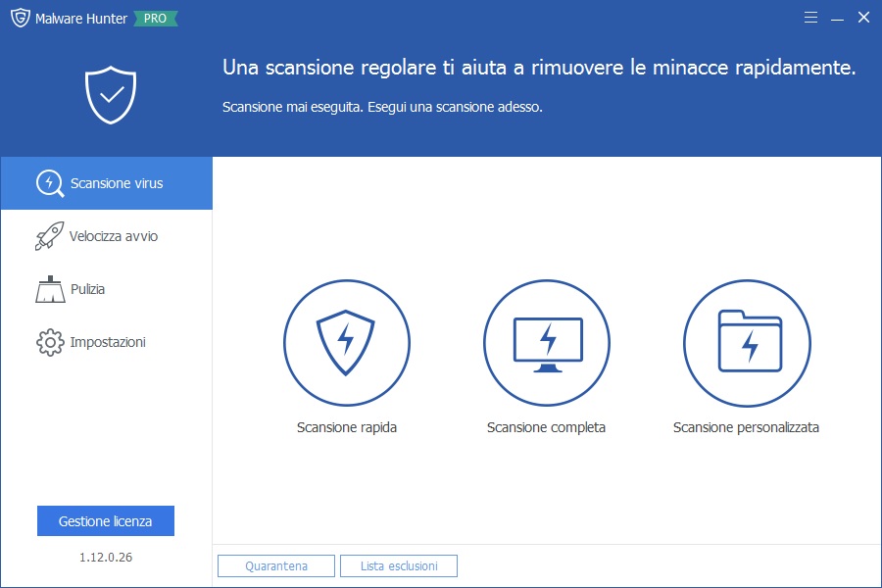Start the Scansione rapida shield icon
882x588 pixels.
[347, 343]
